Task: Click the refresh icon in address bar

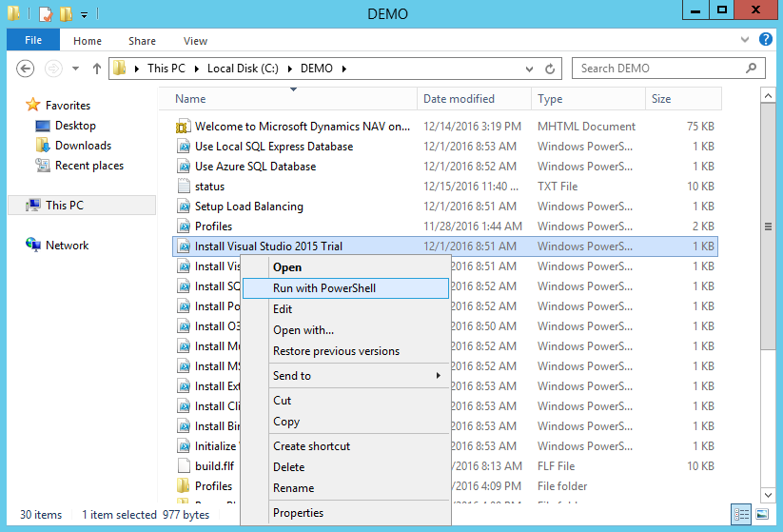Action: coord(551,69)
